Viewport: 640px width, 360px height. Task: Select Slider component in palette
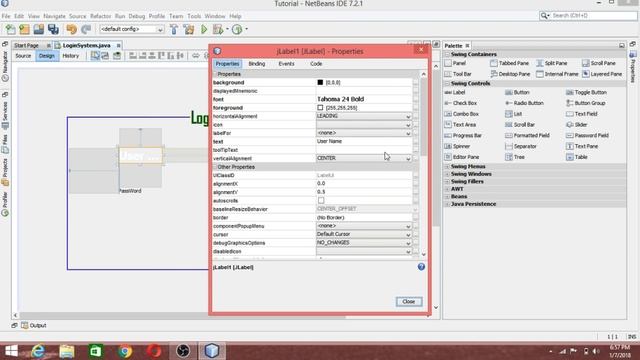point(577,125)
